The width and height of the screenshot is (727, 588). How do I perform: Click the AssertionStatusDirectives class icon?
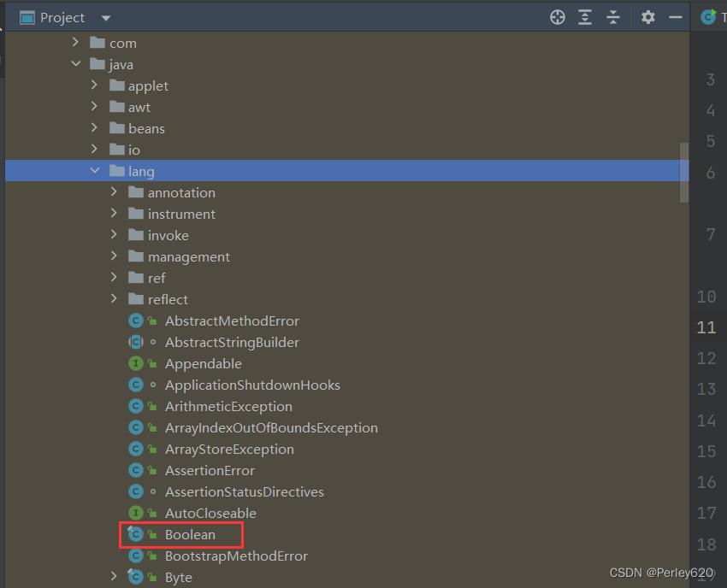pyautogui.click(x=135, y=491)
